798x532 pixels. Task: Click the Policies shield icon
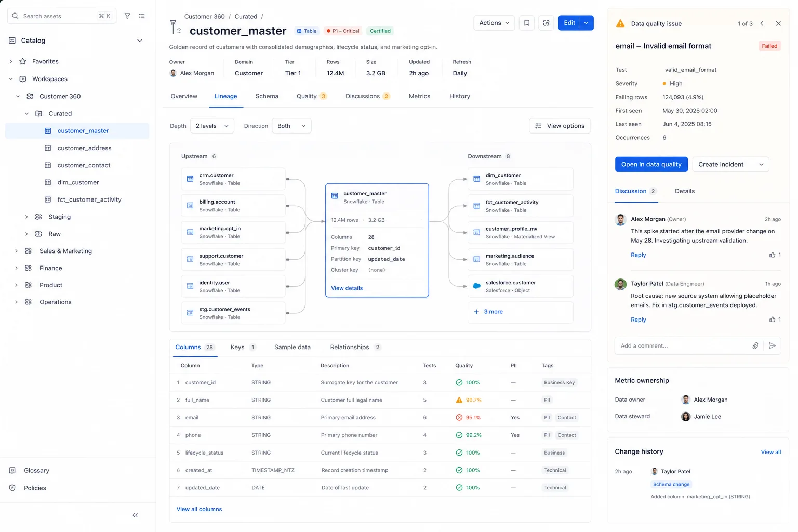click(x=12, y=488)
